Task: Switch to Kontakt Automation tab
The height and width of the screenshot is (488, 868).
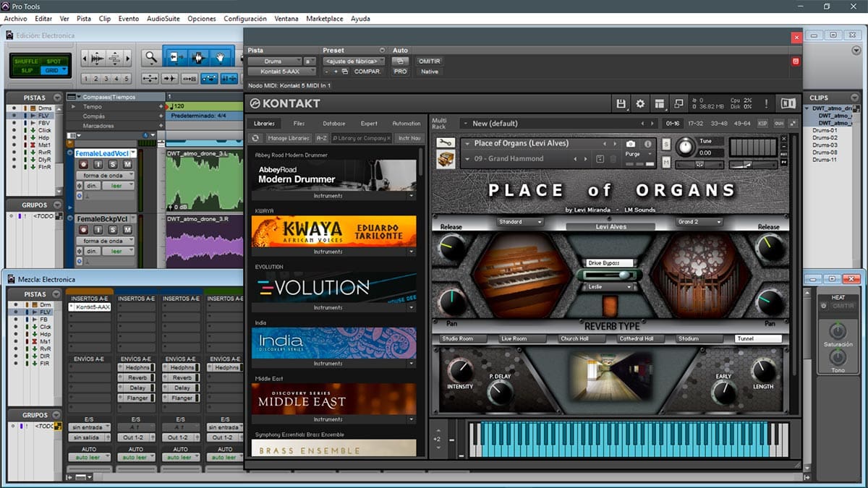Action: pos(407,124)
